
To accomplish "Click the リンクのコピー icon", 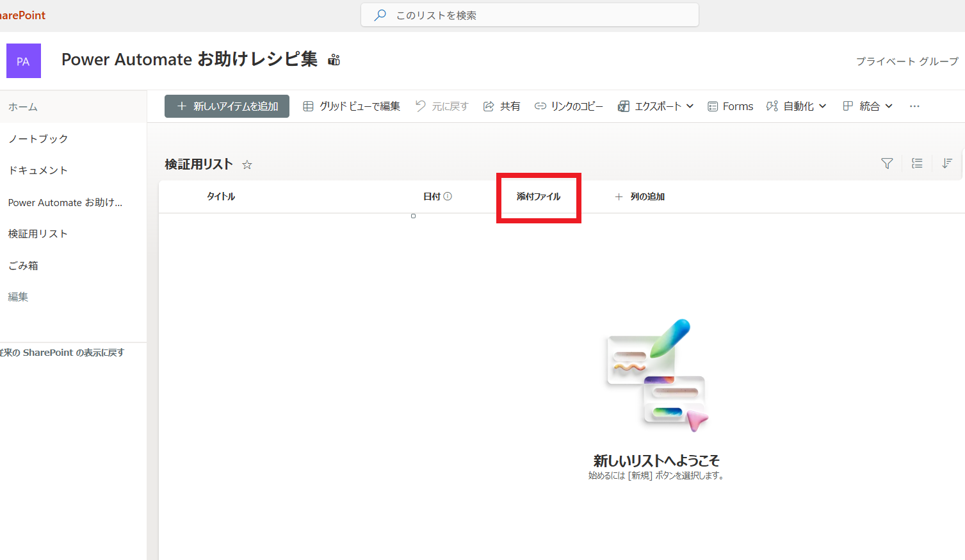I will pyautogui.click(x=568, y=106).
